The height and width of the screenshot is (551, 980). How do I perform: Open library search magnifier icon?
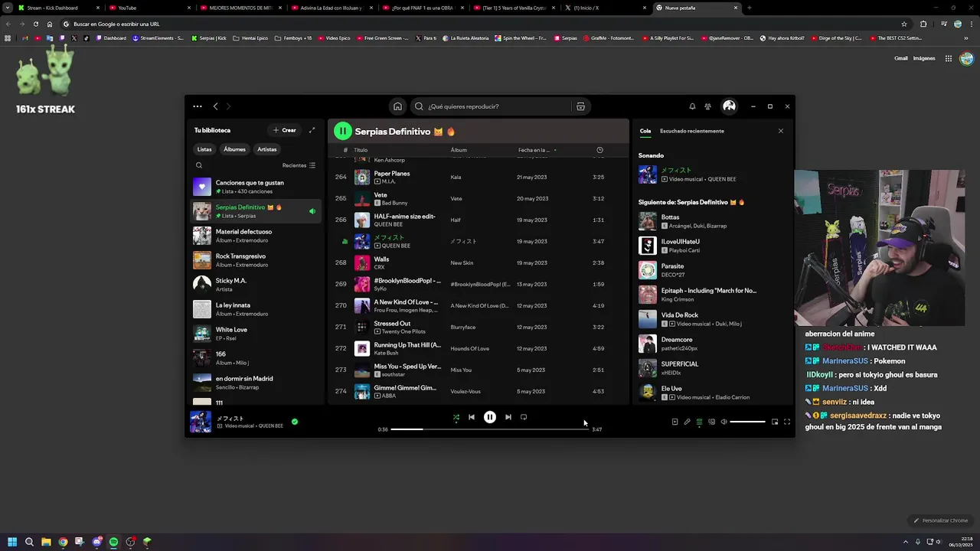click(199, 165)
